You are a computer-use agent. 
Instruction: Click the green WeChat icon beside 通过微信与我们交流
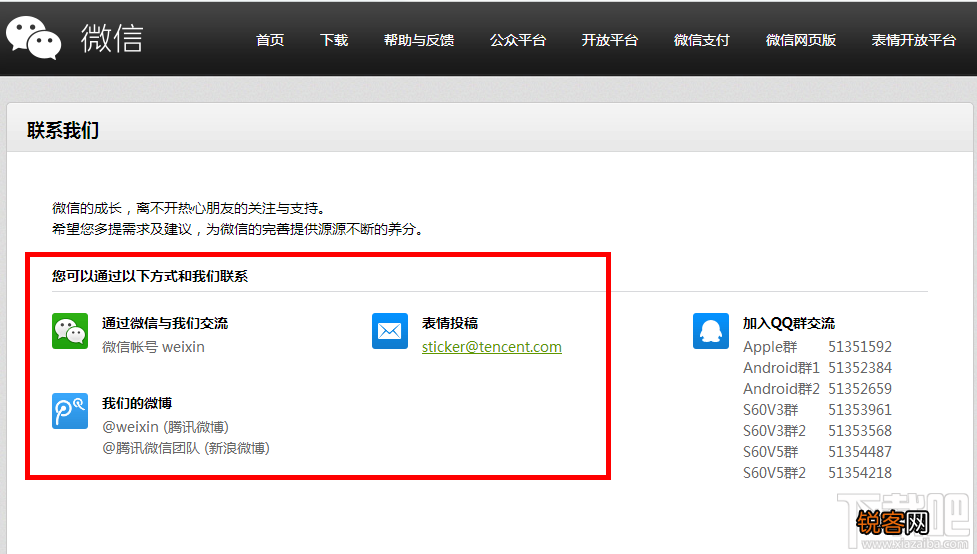(x=70, y=331)
